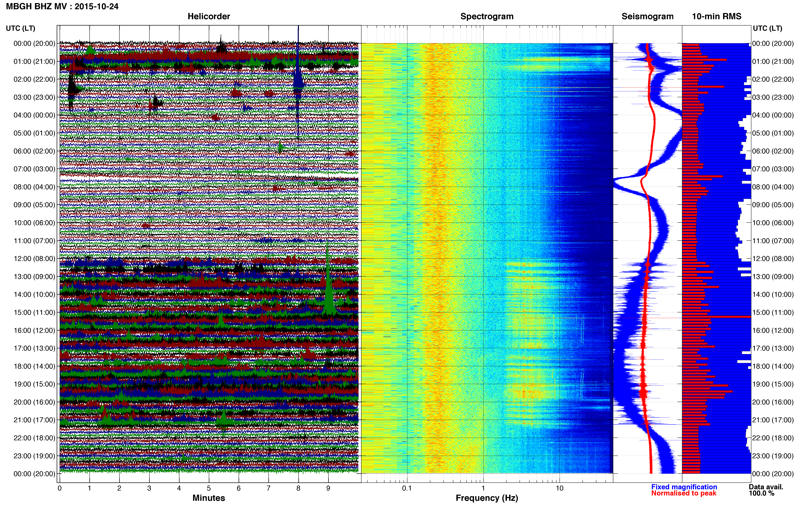The height and width of the screenshot is (508, 812).
Task: Click the left 'UTC (LT)' axis label
Action: (21, 28)
